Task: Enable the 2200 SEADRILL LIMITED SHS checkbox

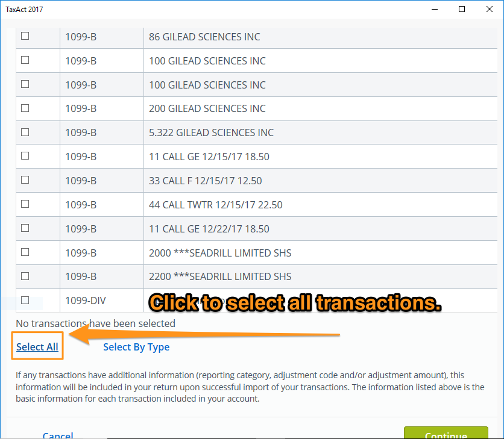Action: [x=24, y=276]
